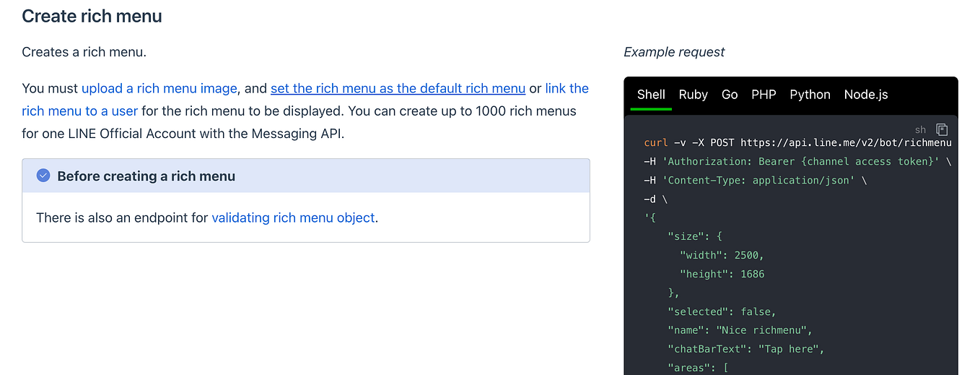The image size is (980, 375).
Task: Open the Go example tab
Action: [730, 95]
